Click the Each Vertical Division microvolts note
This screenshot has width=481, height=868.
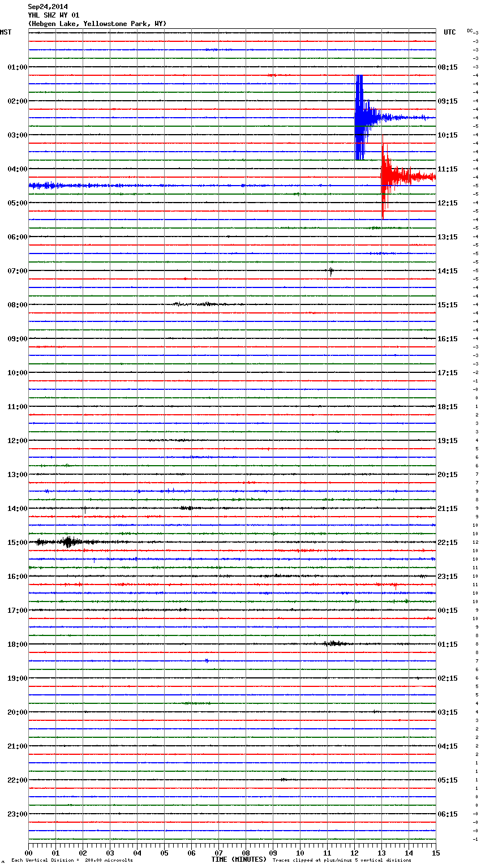tap(72, 861)
